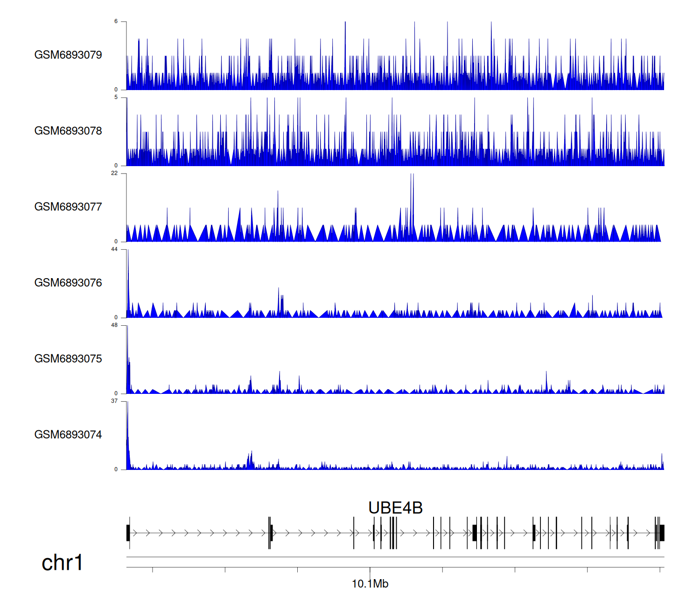This screenshot has width=700, height=616.
Task: Click the y-axis maximum 22 of GSM6893077
Action: click(x=114, y=174)
